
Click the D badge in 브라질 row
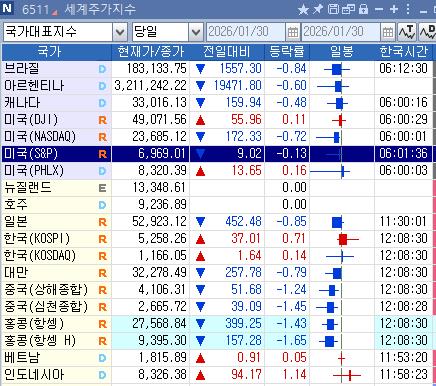point(102,69)
